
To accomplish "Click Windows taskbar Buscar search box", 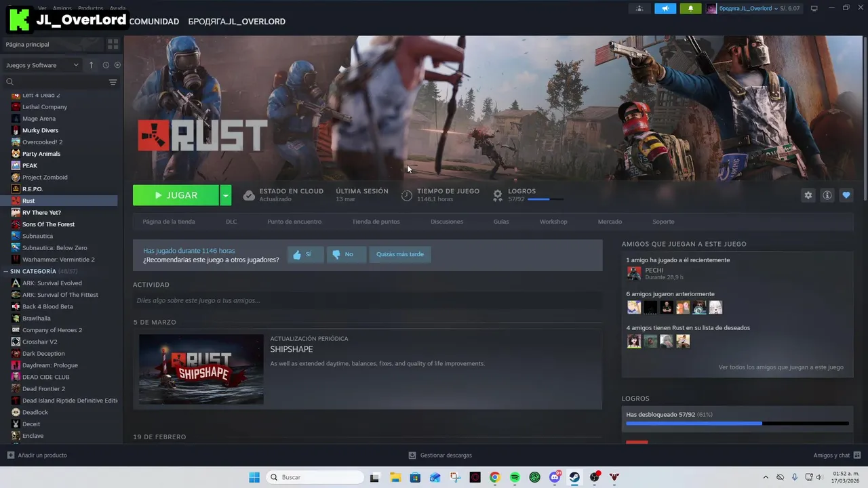I will [x=315, y=477].
